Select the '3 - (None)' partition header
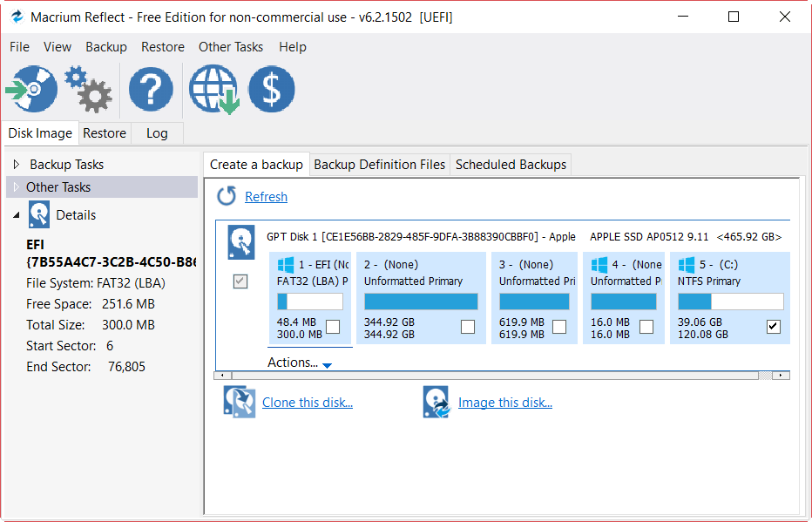Image resolution: width=812 pixels, height=522 pixels. click(526, 265)
